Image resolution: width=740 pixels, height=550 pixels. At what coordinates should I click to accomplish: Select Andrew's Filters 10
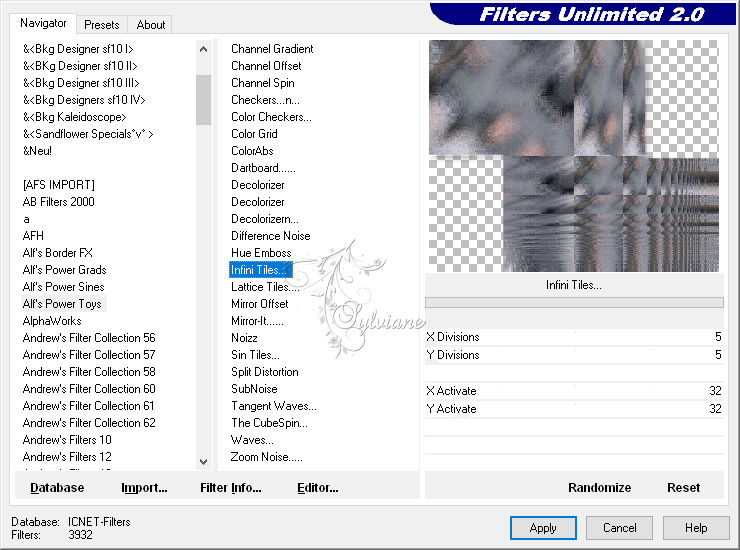(x=67, y=440)
